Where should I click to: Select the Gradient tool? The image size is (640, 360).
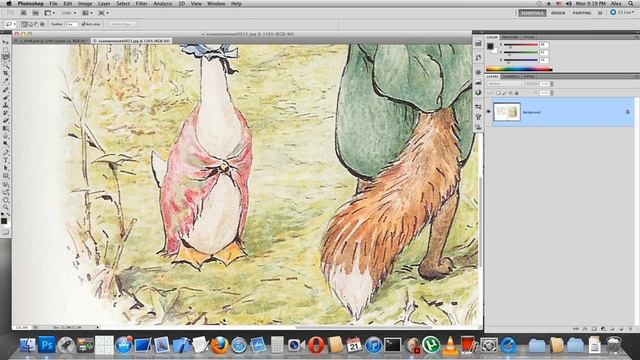pos(6,128)
